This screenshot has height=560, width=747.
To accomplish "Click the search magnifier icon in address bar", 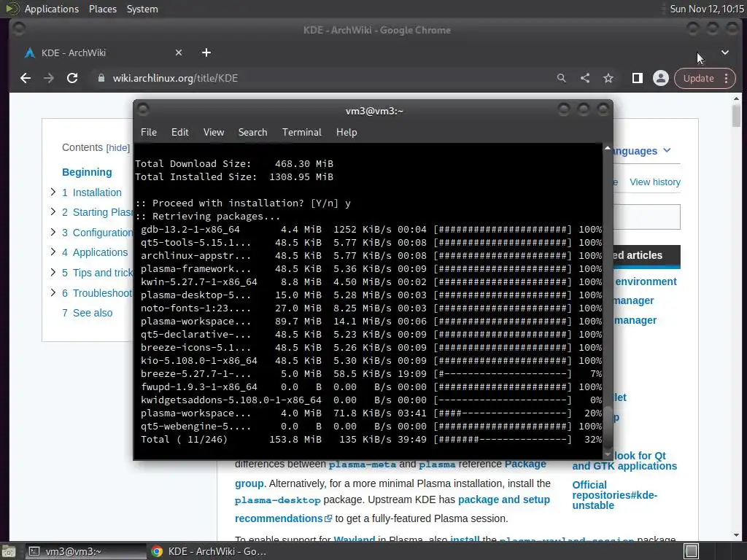I will point(562,78).
